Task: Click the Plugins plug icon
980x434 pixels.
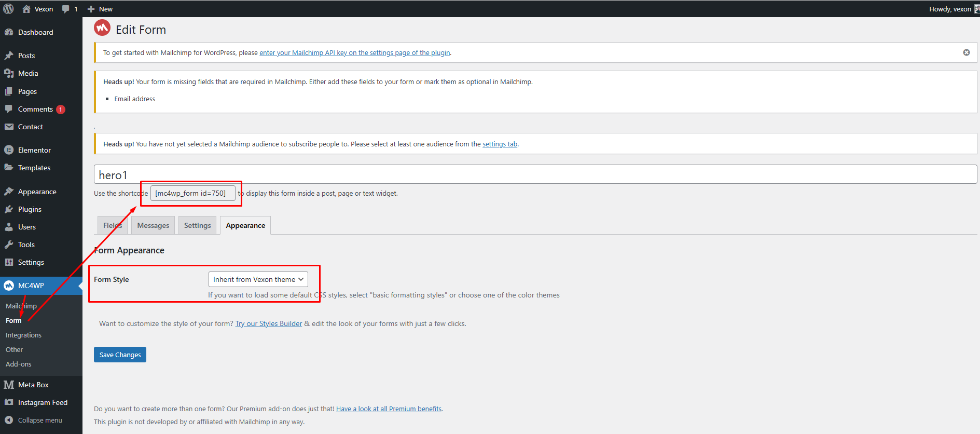Action: pos(9,209)
